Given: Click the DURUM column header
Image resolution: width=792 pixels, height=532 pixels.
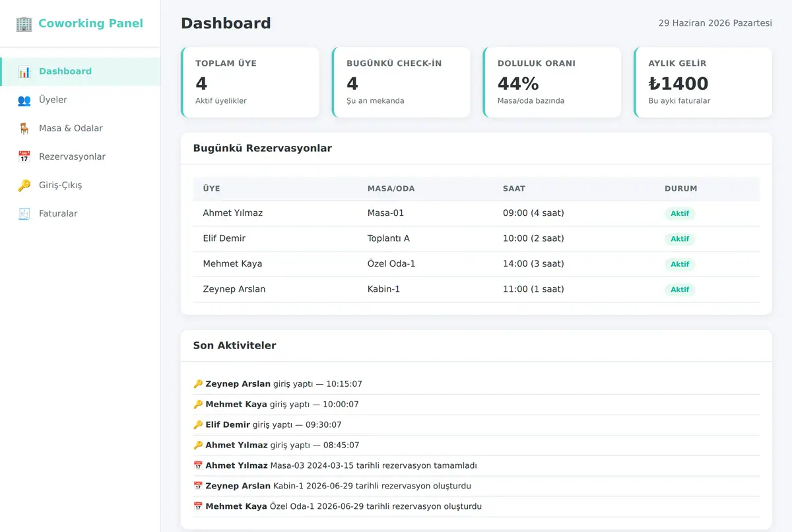Looking at the screenshot, I should (681, 189).
